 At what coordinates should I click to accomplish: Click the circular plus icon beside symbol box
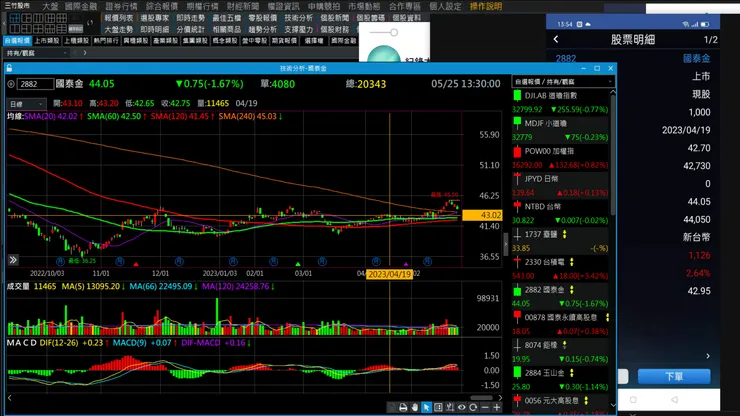(x=11, y=84)
